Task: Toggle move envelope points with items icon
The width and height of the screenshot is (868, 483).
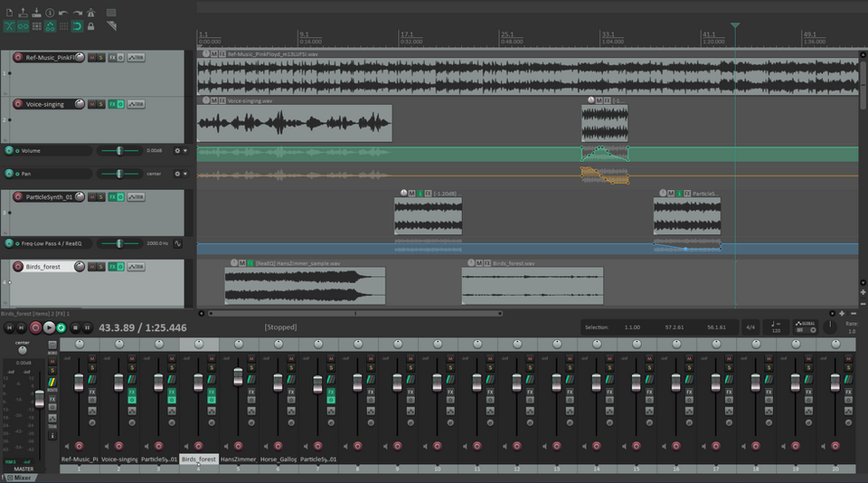Action: coord(50,26)
